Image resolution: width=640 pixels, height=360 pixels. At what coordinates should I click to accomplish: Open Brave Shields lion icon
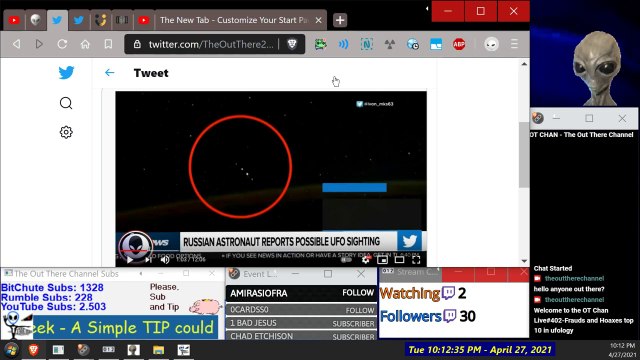[292, 44]
